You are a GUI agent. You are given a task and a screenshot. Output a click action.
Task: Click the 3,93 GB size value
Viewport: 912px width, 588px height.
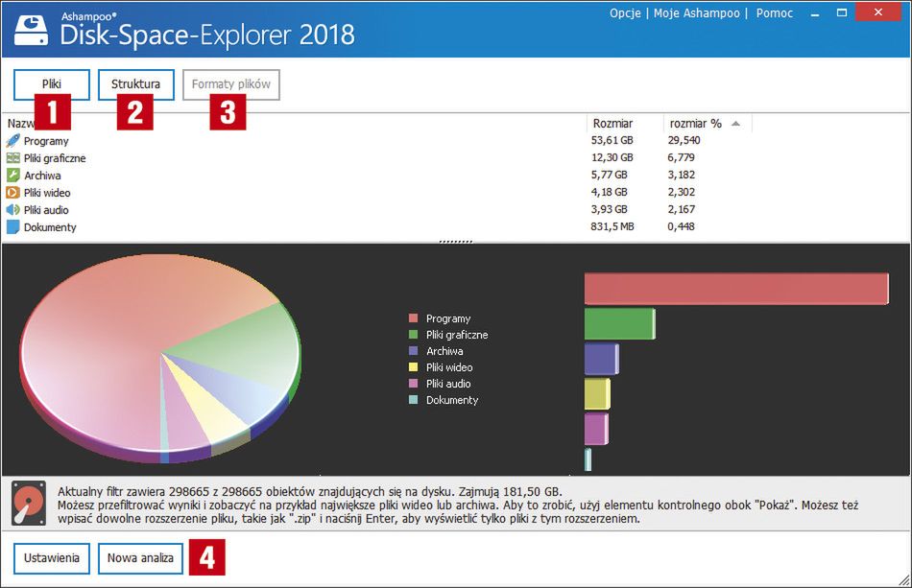(x=609, y=209)
